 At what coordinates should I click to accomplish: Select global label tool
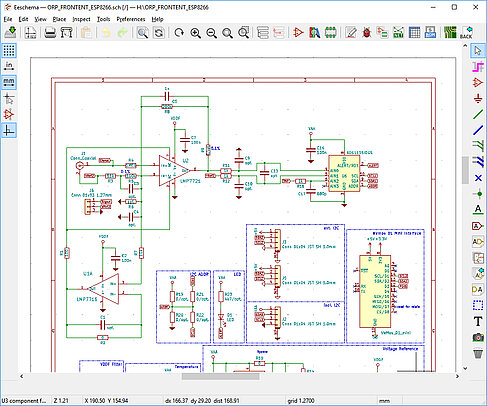(478, 226)
